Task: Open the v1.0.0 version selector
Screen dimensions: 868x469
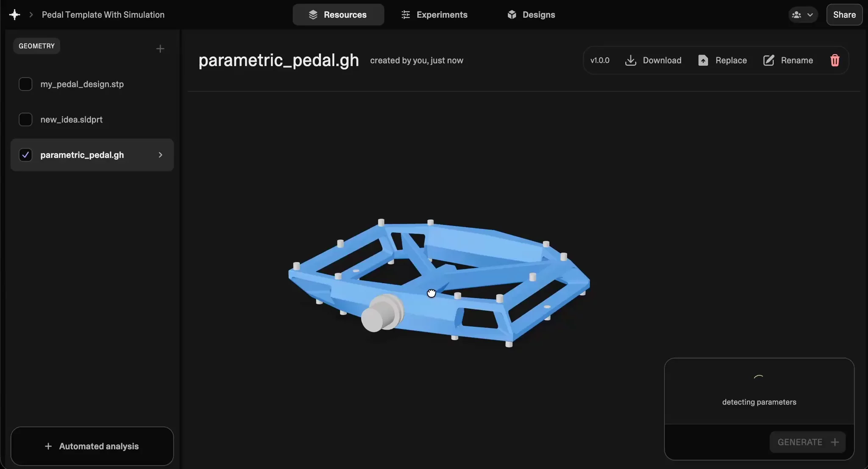Action: [600, 60]
